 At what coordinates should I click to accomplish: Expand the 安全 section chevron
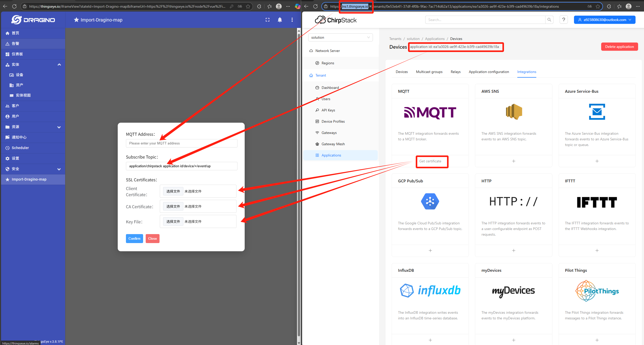tap(59, 169)
